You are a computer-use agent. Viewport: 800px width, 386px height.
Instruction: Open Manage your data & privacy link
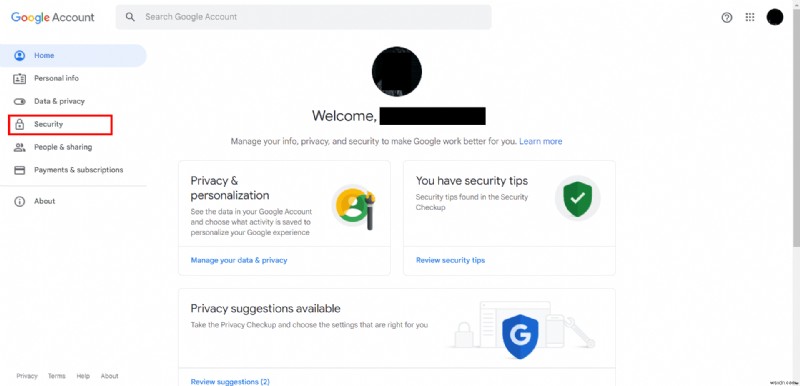pos(239,260)
